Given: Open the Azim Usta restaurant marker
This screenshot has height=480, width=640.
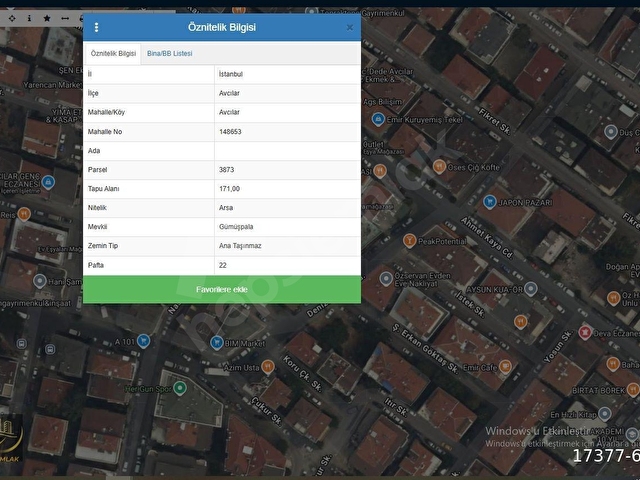Looking at the screenshot, I should click(x=268, y=367).
